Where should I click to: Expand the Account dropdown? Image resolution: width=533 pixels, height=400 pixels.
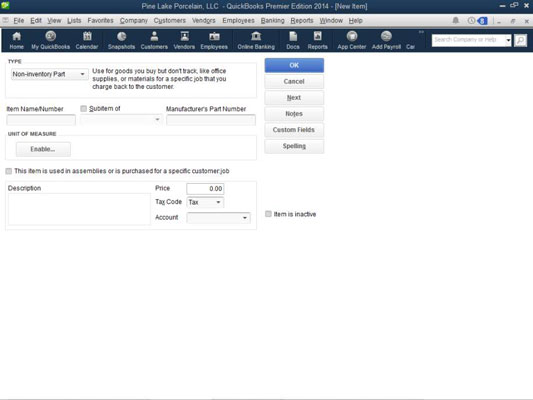[219, 218]
